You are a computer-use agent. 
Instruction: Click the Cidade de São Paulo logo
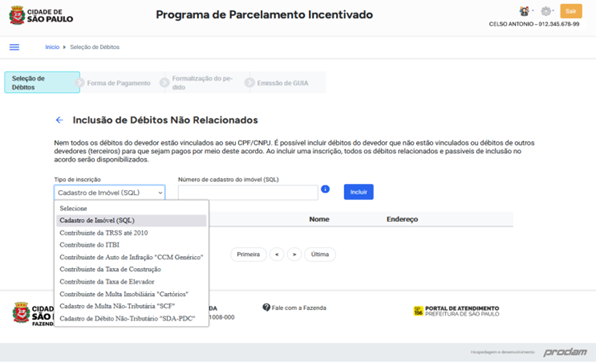coord(41,15)
